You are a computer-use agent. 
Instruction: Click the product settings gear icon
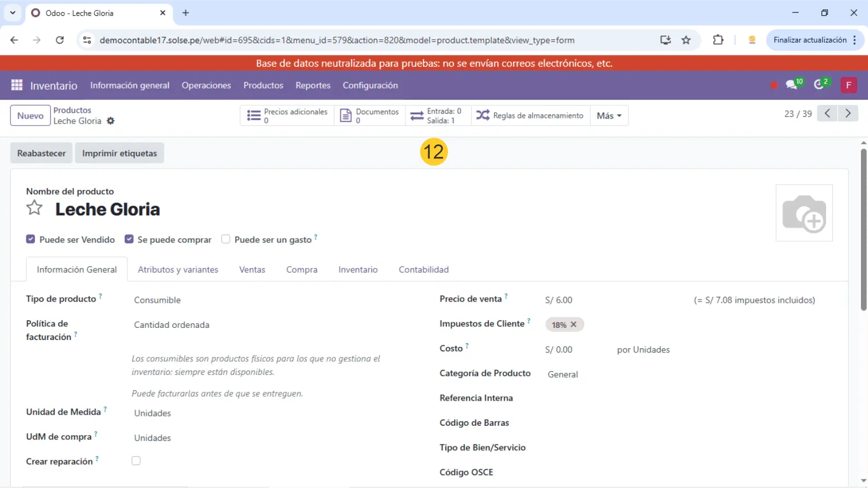110,121
